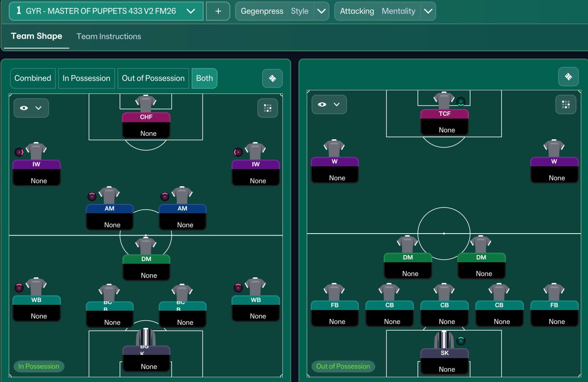Select the in-possession DM player card
This screenshot has height=382, width=588.
click(146, 267)
